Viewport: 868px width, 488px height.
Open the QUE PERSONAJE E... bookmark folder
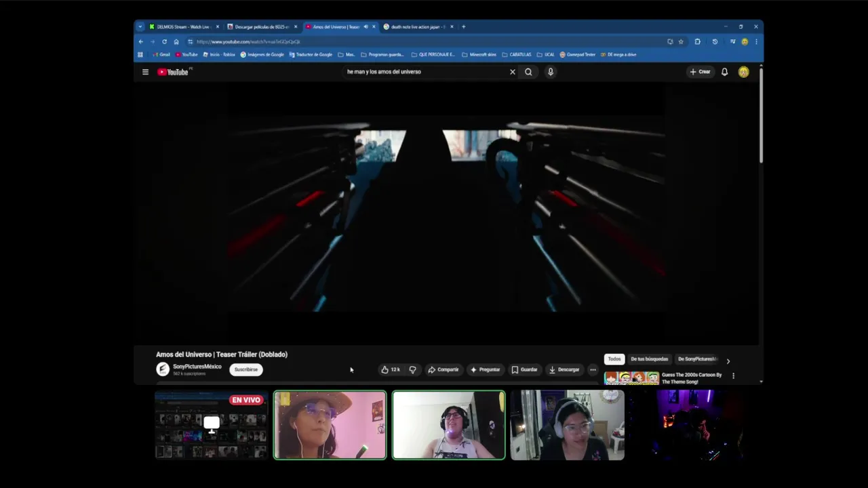point(433,54)
